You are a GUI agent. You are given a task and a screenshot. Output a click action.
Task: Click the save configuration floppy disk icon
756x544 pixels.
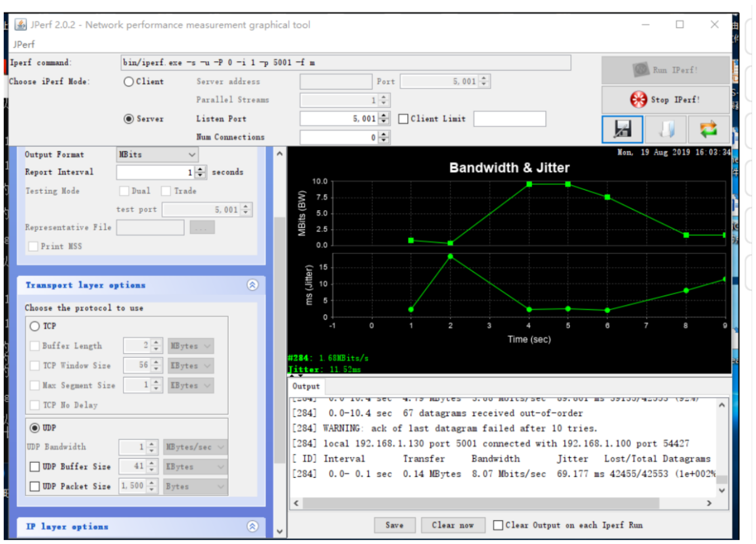(x=622, y=129)
